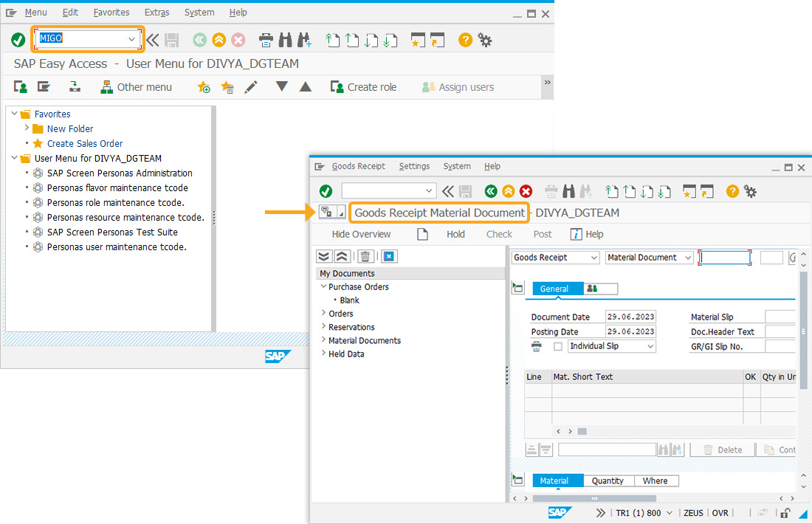The width and height of the screenshot is (812, 524).
Task: Collapse the Purchase Orders node
Action: click(323, 286)
